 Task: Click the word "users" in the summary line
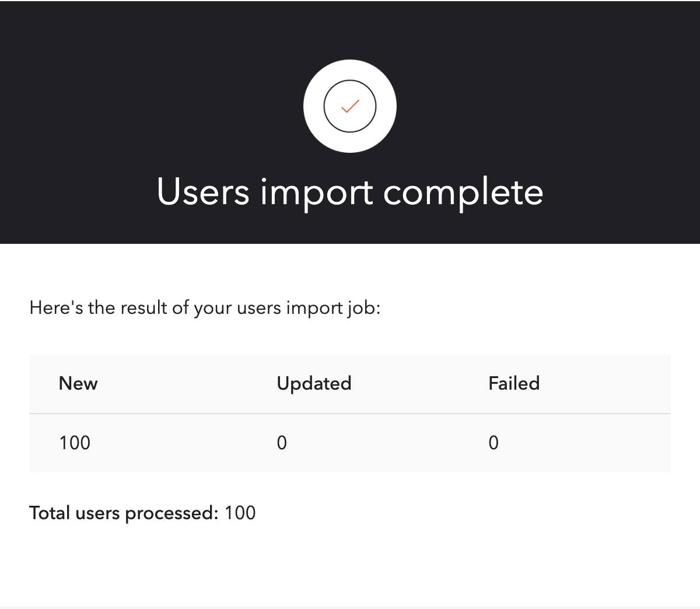[97, 513]
